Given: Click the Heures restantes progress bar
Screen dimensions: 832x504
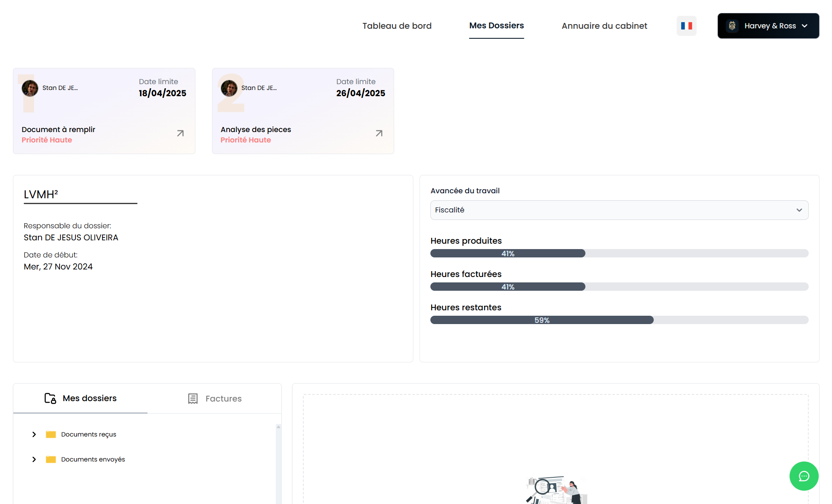Looking at the screenshot, I should click(x=619, y=320).
